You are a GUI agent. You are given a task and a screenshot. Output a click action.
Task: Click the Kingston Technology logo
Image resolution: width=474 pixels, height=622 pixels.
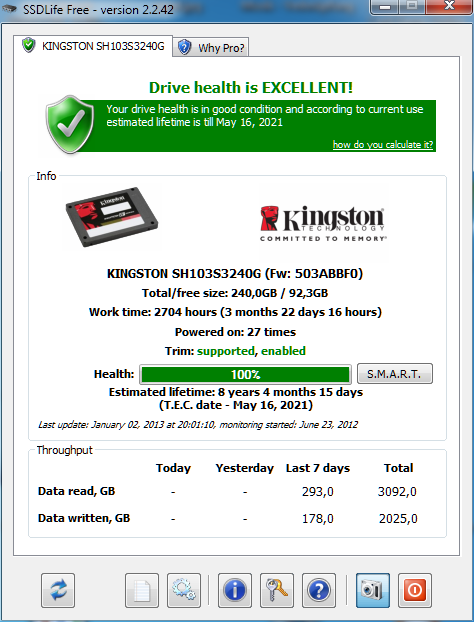(x=323, y=223)
